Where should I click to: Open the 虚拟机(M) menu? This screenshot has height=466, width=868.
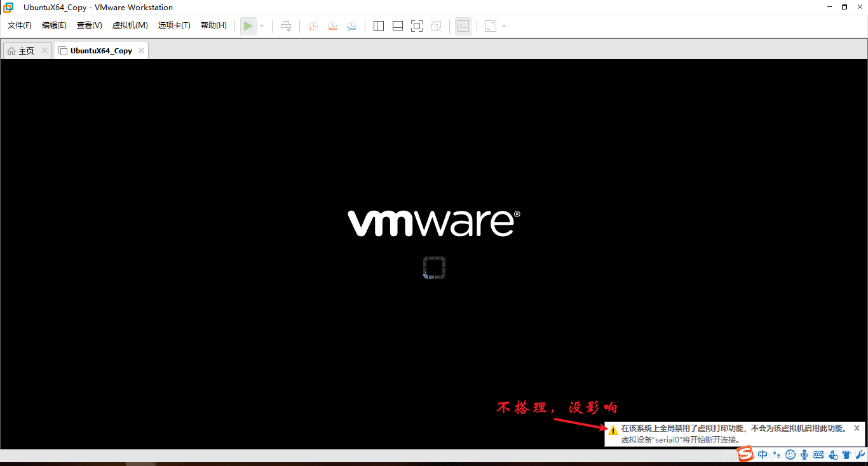[130, 25]
